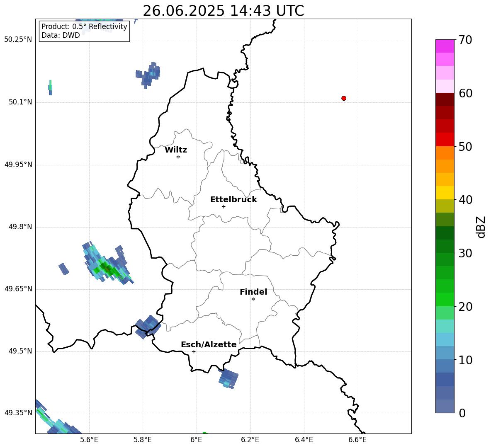Screen dimensions: 491x448
Task: Click the Ettelbruck station cross marker
Action: click(x=224, y=206)
